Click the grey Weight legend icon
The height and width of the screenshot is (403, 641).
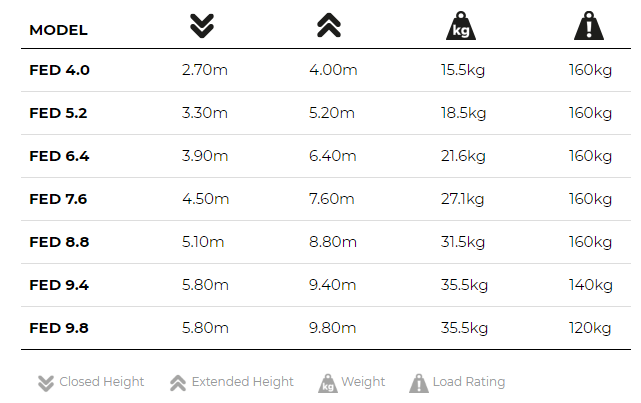point(328,383)
